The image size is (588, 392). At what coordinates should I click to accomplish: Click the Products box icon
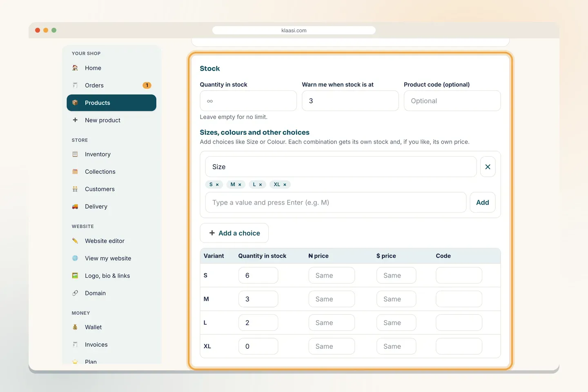pos(75,103)
